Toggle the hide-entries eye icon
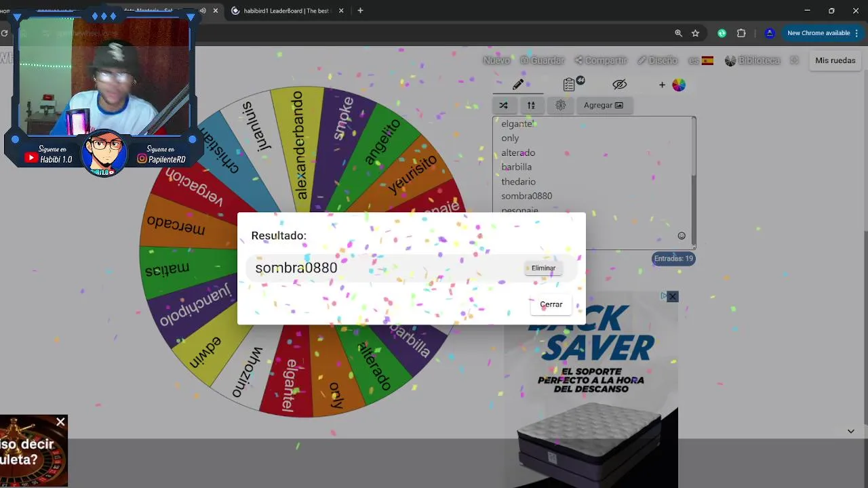 [x=619, y=85]
